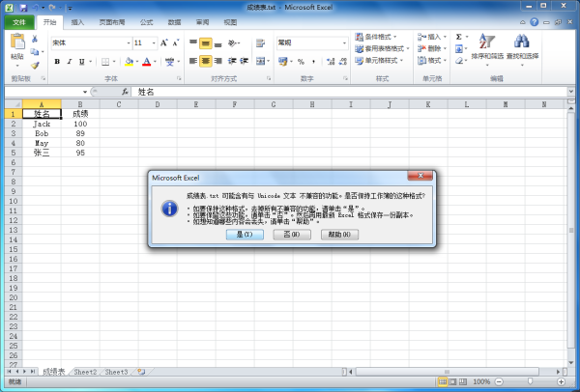
Task: Toggle Top Align vertical alignment
Action: click(x=193, y=43)
